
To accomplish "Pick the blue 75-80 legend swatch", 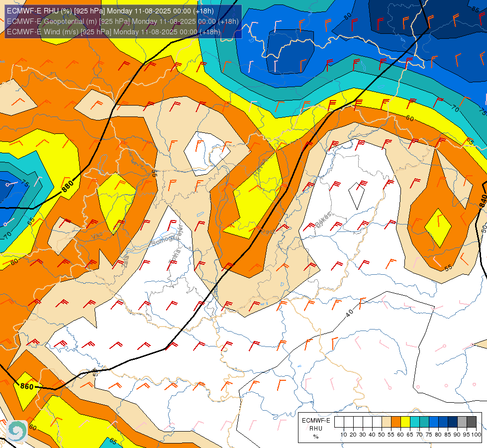I will point(434,422).
